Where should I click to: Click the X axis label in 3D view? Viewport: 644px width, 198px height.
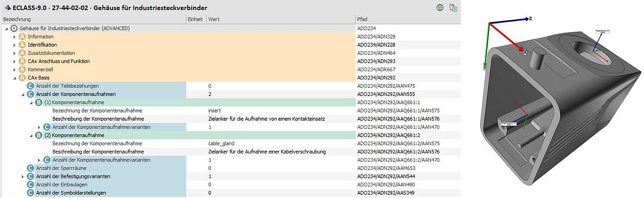524,53
